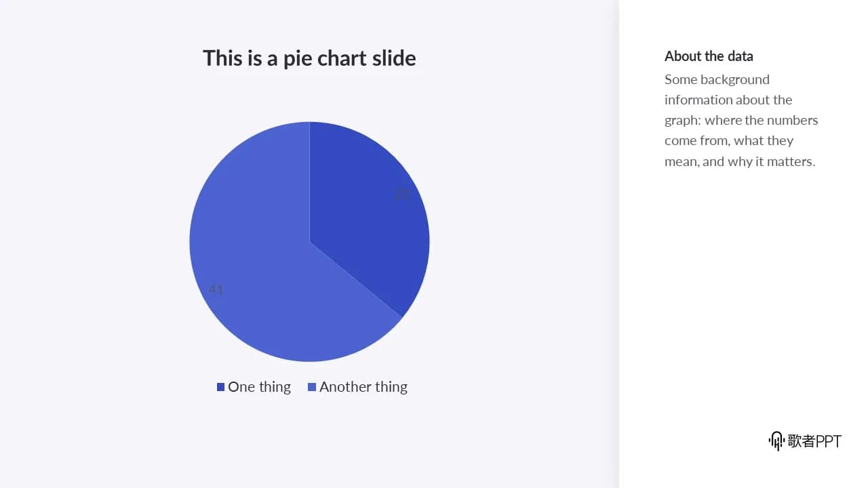Select the 歌者PPT brand text
This screenshot has height=488, width=868.
[814, 441]
